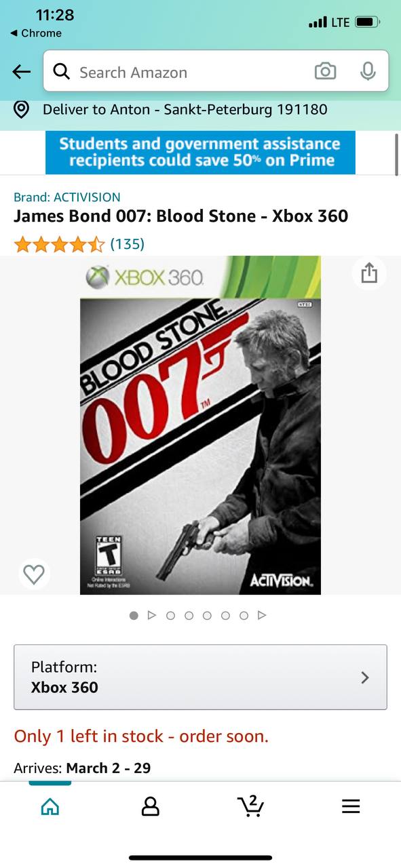
Task: Start voice search with microphone icon
Action: (x=368, y=71)
